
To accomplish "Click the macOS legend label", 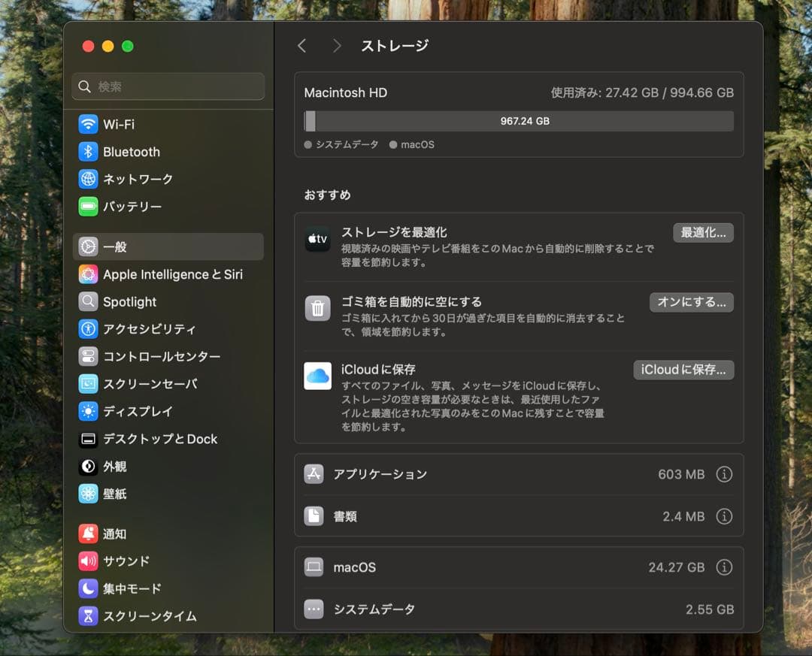I will coord(417,144).
